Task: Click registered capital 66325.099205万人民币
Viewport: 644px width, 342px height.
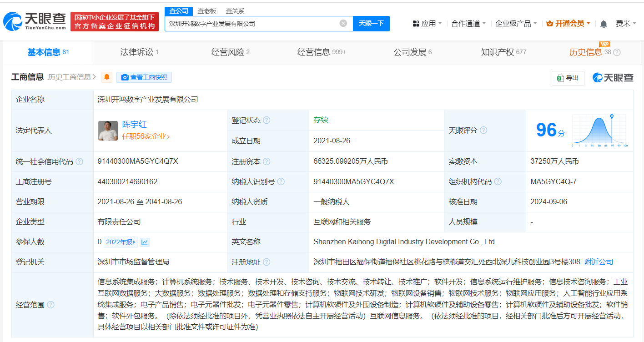Action: [x=351, y=161]
